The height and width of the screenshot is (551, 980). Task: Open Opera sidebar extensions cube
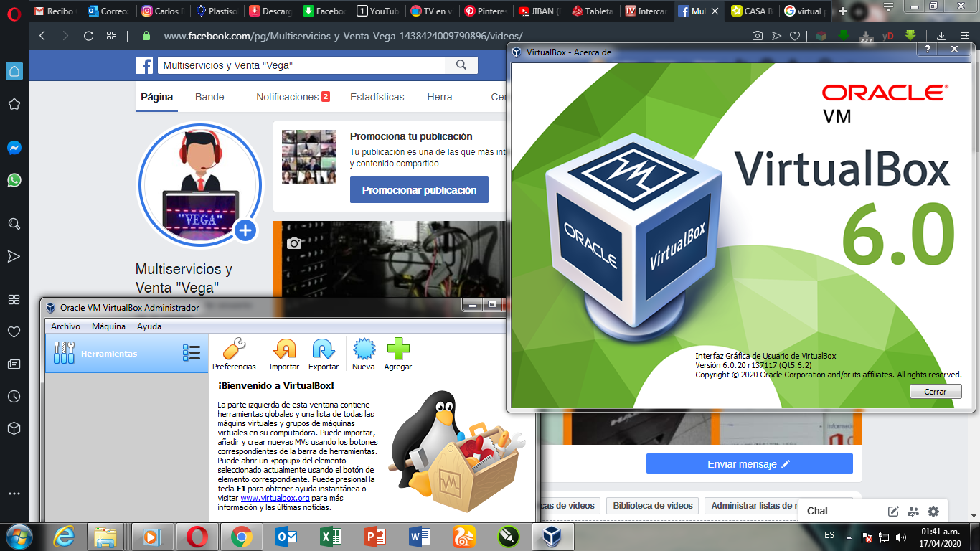coord(14,428)
